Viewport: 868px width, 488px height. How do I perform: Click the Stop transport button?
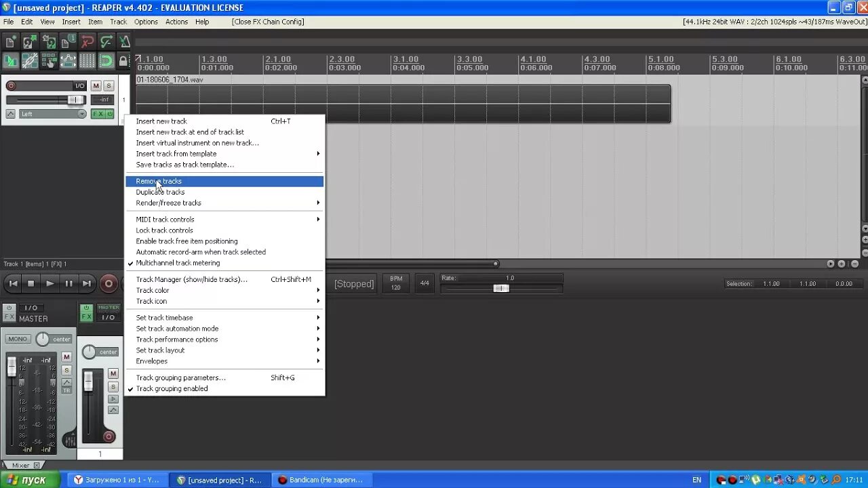[31, 284]
